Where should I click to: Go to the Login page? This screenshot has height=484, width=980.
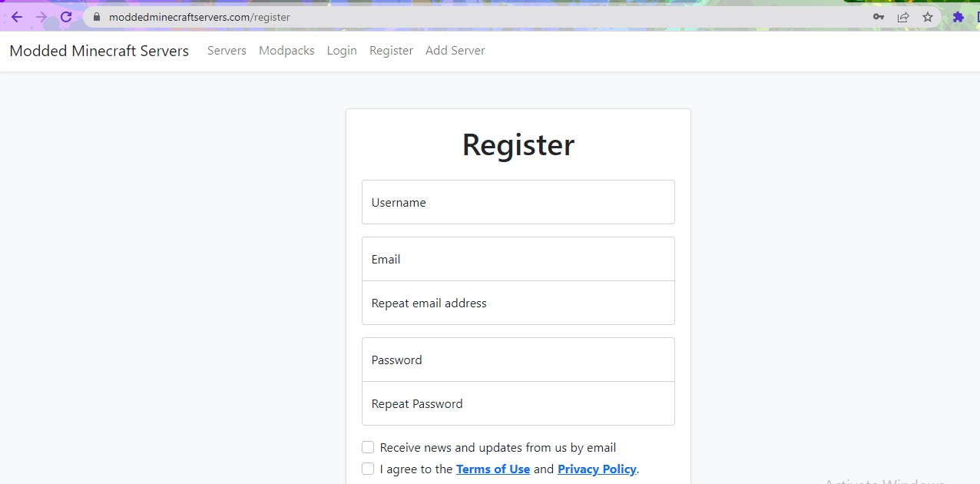click(342, 51)
